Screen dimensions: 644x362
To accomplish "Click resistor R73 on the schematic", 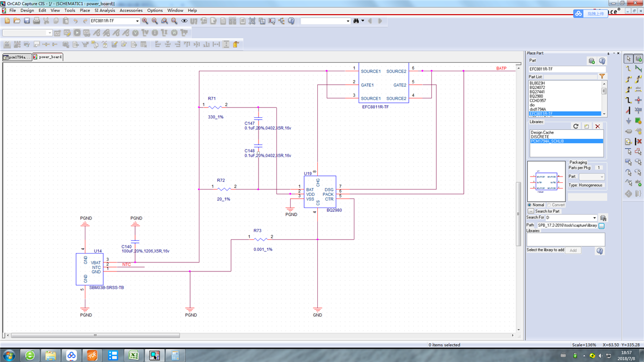I will tap(260, 239).
